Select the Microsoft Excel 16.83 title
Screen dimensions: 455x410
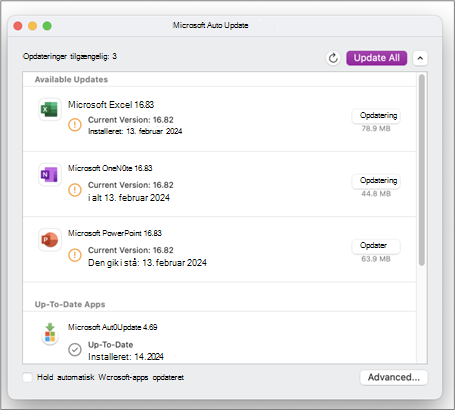tap(111, 105)
